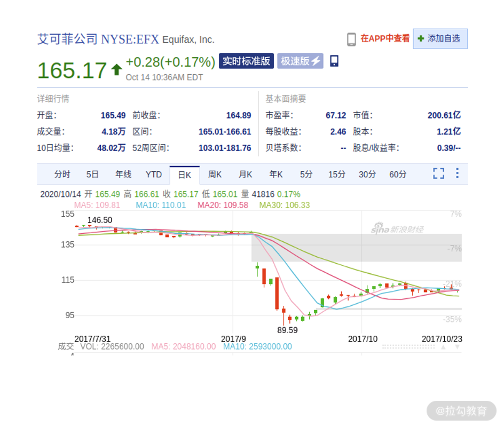
Task: Click the 市值 value 200.61亿
Action: click(x=444, y=115)
